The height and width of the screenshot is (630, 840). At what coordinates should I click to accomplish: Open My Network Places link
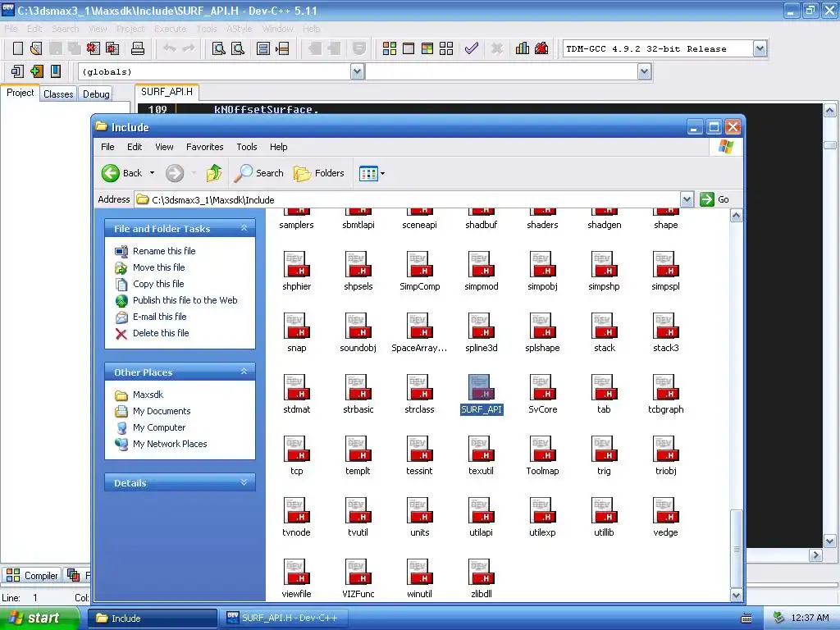(x=170, y=444)
